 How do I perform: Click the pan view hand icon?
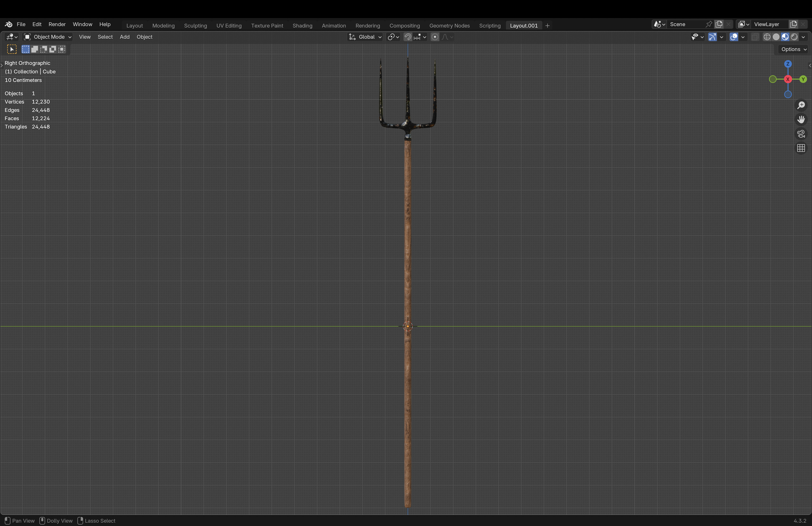tap(801, 120)
